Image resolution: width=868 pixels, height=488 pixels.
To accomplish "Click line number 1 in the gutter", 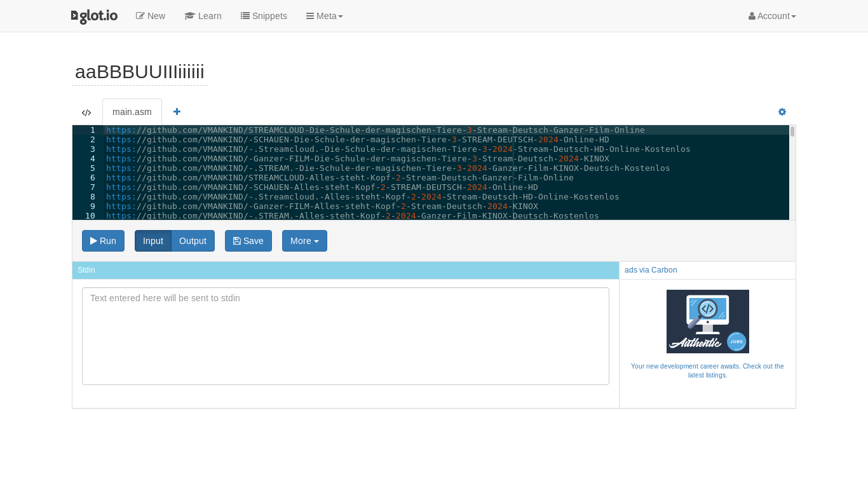I will click(x=93, y=130).
